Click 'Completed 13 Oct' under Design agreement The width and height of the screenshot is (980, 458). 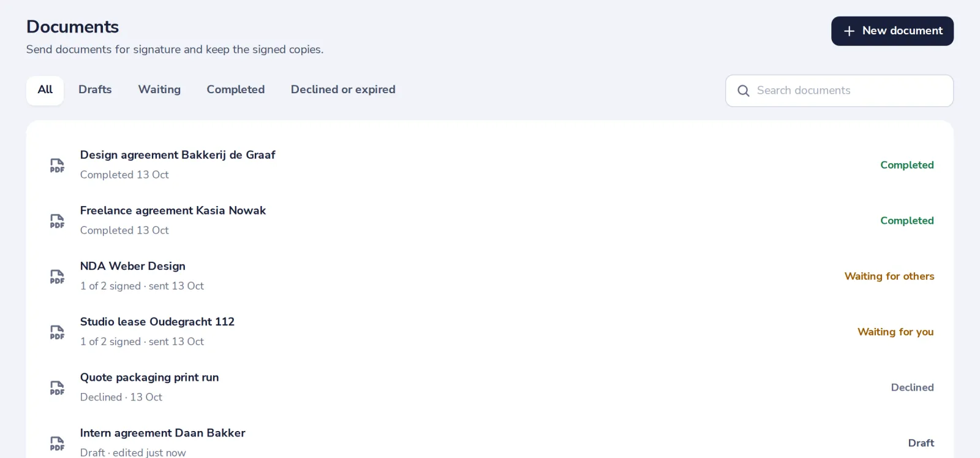(x=124, y=175)
